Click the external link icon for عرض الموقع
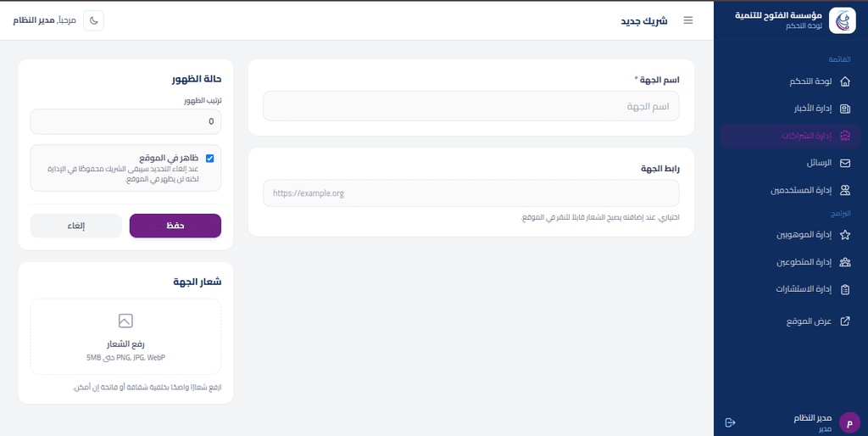This screenshot has width=868, height=436. coord(845,321)
